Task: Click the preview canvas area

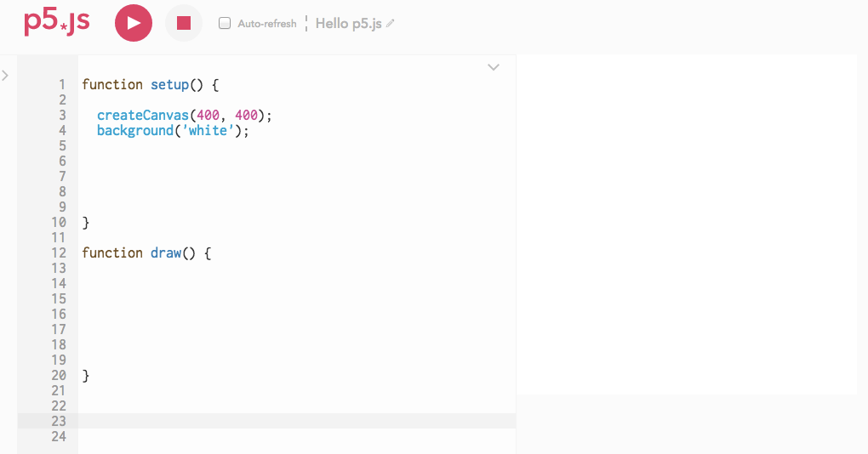Action: (687, 224)
